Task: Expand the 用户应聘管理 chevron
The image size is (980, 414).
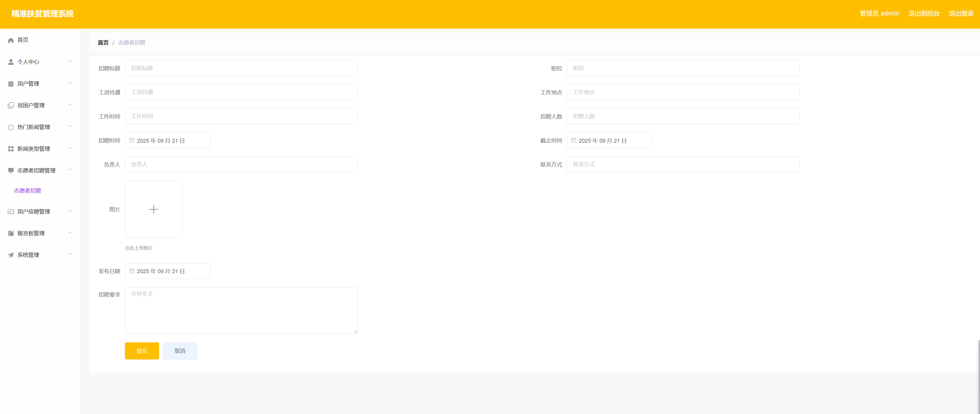Action: (x=70, y=211)
